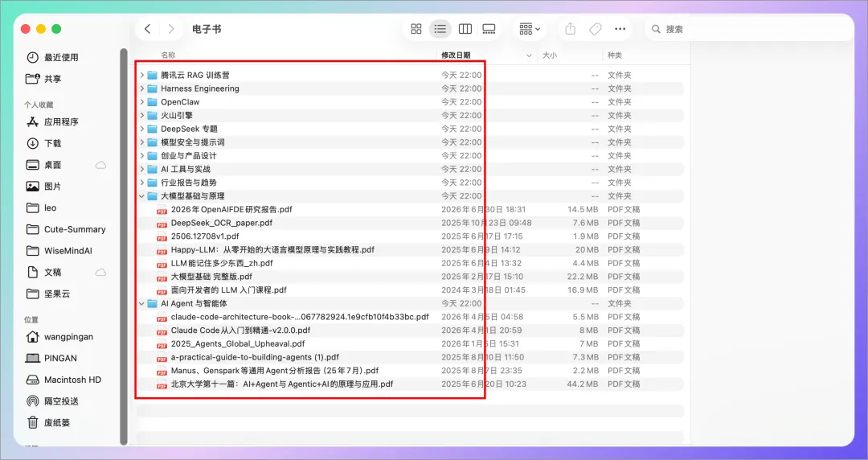
Task: Open Cute-Summary folder in sidebar
Action: 75,229
